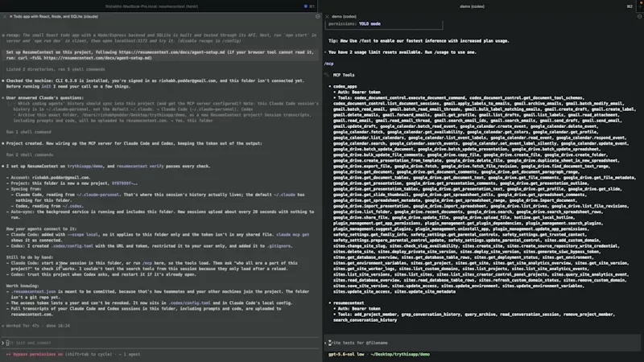Click the '--scope local' text
This screenshot has height=362, width=644.
pyautogui.click(x=83, y=235)
